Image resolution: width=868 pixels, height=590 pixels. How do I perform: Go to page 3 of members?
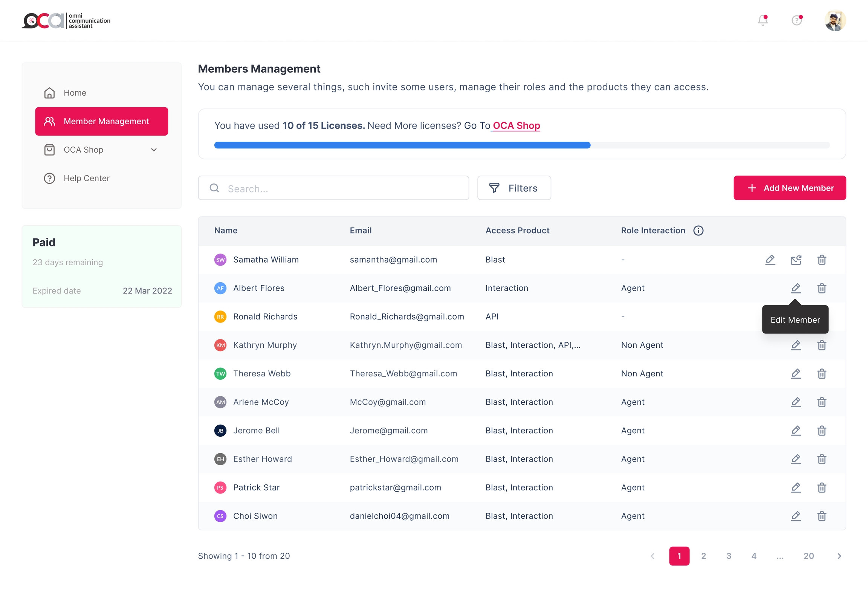tap(729, 556)
